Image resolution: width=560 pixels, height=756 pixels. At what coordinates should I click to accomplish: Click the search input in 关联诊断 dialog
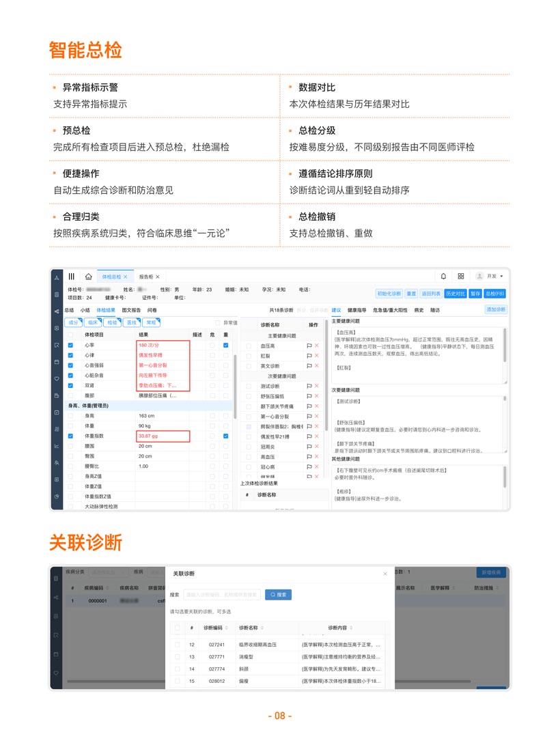tap(222, 595)
